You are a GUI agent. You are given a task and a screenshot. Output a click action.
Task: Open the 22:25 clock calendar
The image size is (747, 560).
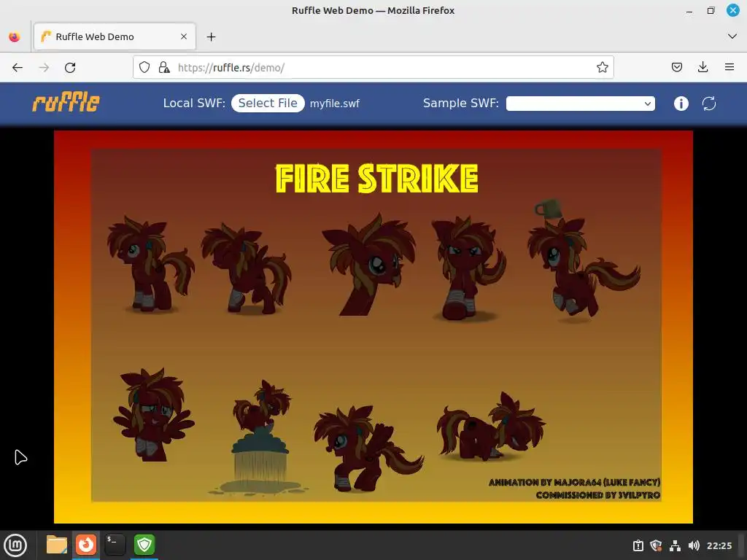(719, 545)
